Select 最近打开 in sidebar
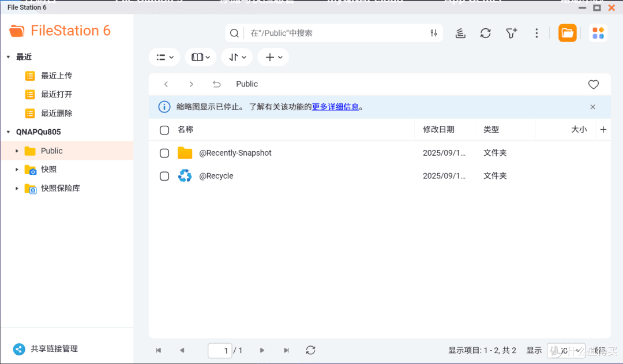623x364 pixels. tap(57, 94)
